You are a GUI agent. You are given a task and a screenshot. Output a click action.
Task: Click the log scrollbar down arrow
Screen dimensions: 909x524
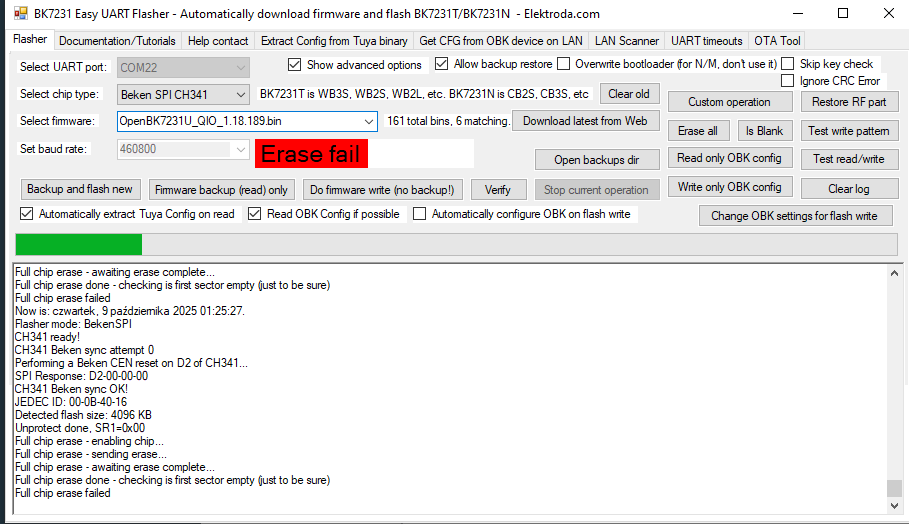point(895,505)
